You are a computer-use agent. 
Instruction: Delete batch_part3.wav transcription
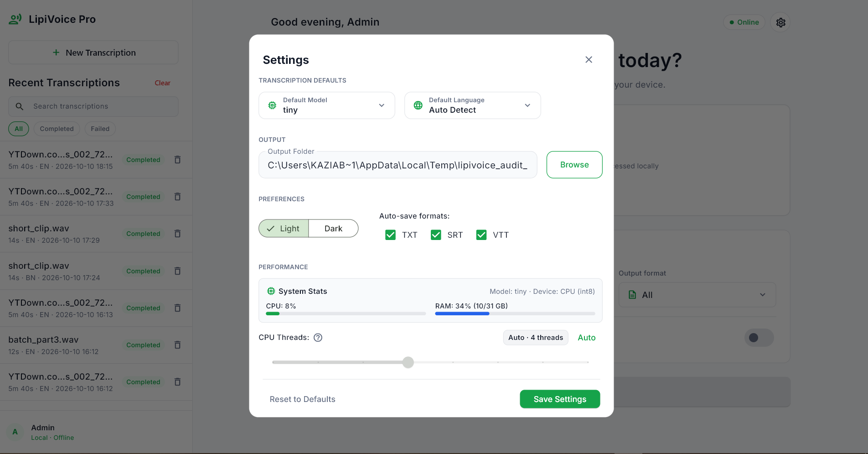click(178, 345)
